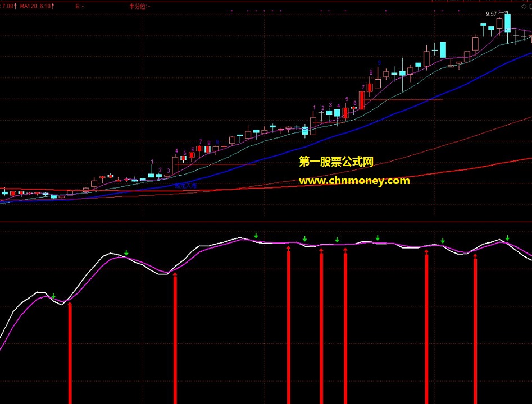Click the E: - value label
532x404 pixels.
(79, 6)
